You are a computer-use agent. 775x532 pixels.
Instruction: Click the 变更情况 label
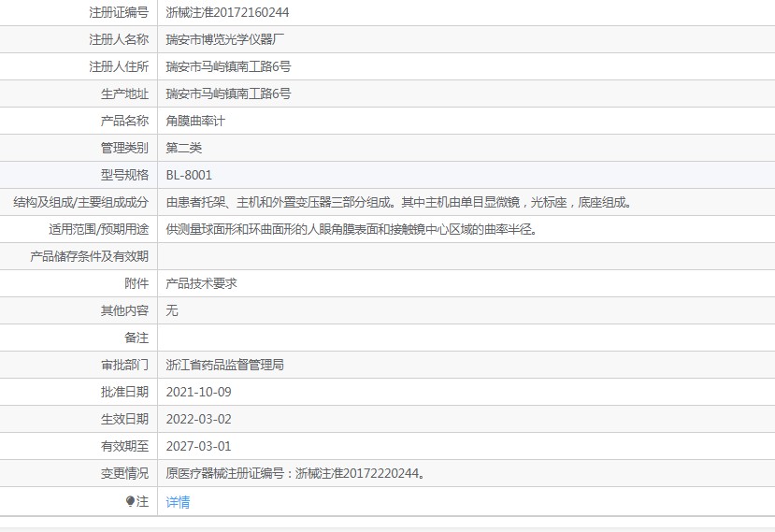[124, 474]
